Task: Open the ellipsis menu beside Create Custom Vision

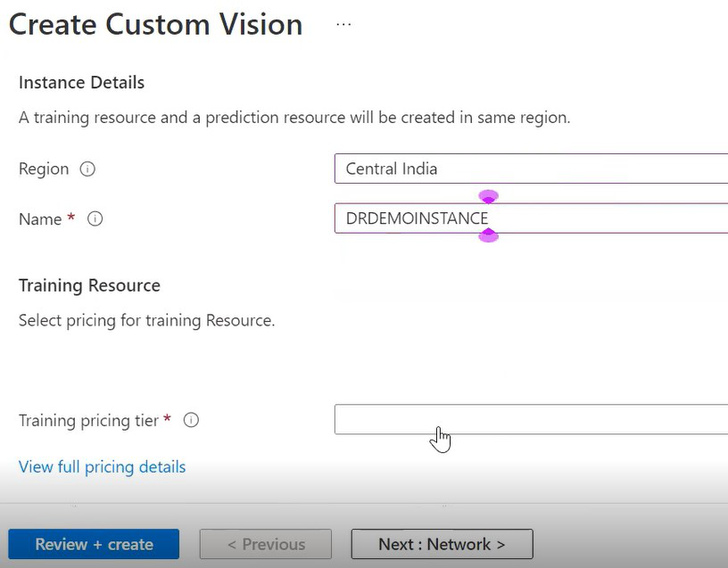Action: point(343,25)
